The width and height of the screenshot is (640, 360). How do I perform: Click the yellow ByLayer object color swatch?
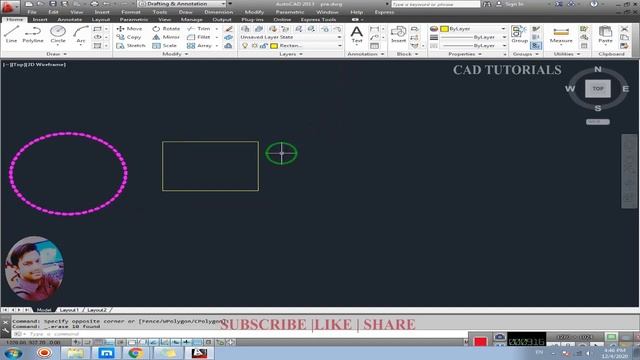(444, 29)
